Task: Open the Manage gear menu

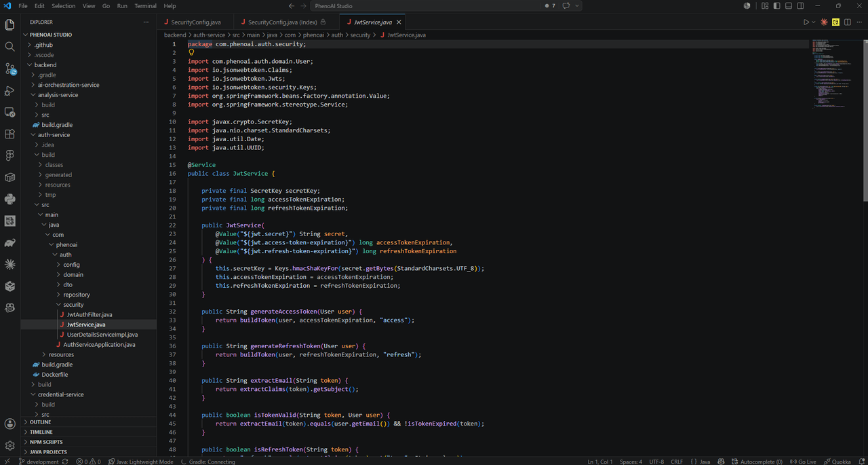Action: point(10,445)
